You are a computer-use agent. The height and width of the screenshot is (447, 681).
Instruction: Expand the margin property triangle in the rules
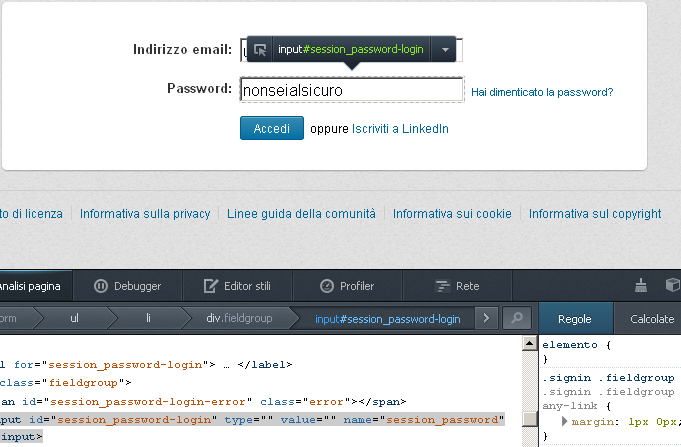click(x=564, y=421)
